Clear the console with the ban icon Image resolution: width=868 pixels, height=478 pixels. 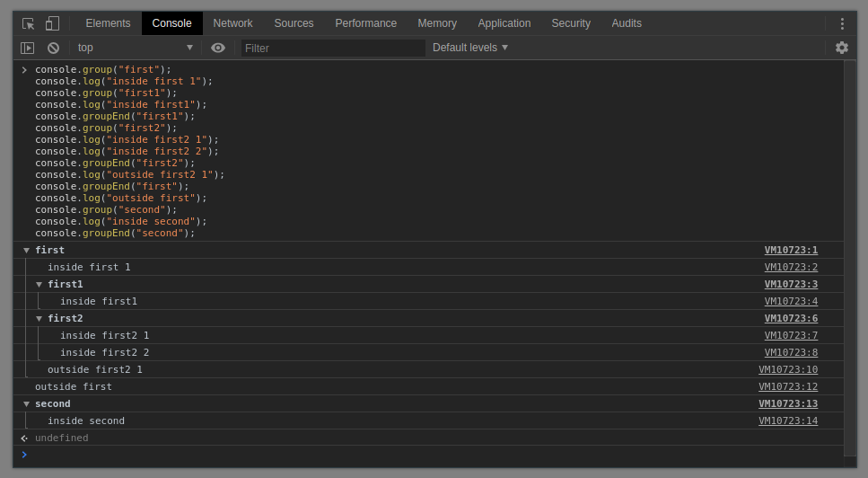tap(53, 49)
